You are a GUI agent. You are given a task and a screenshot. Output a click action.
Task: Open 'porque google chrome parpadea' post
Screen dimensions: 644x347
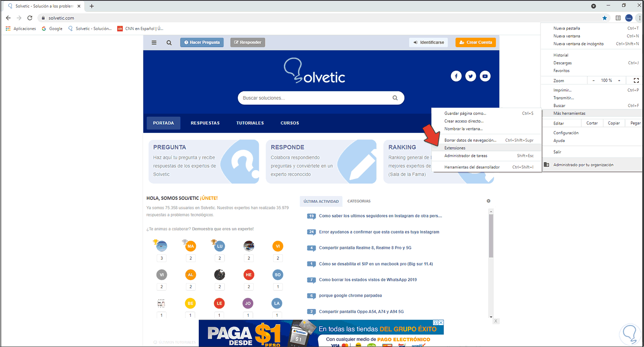350,296
